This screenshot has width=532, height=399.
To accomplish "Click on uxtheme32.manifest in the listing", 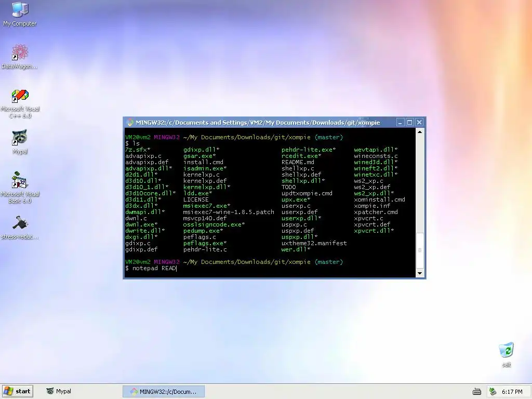I will coord(314,243).
